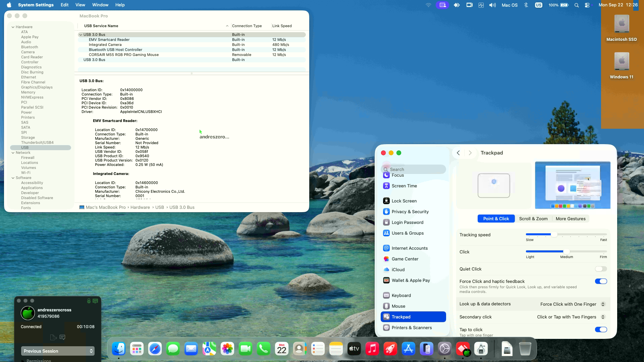Open Printers & Scanners settings

click(x=413, y=327)
